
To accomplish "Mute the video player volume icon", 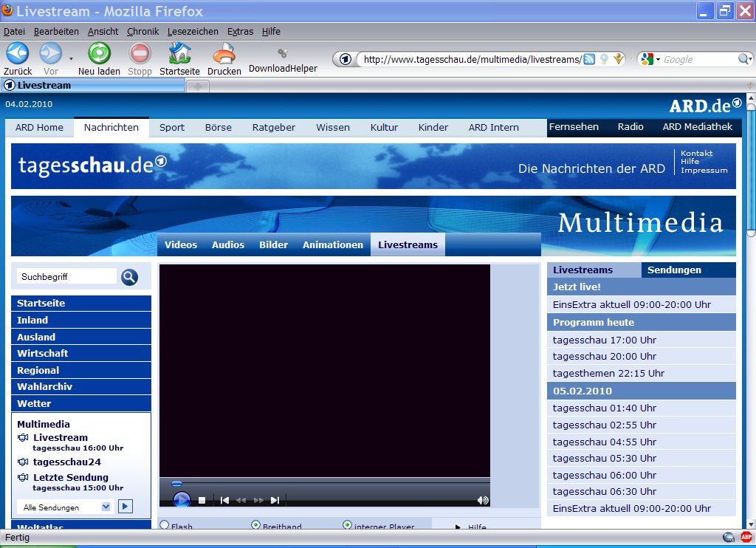I will point(483,500).
